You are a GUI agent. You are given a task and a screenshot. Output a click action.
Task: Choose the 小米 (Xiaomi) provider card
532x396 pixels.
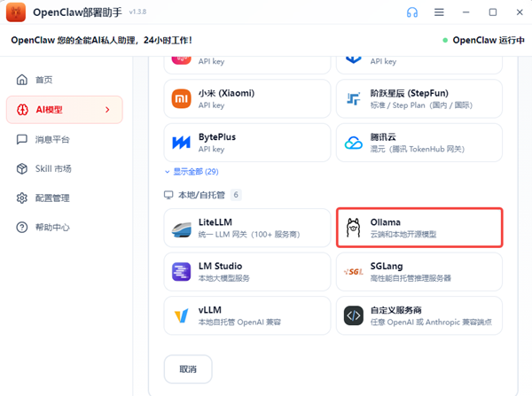click(247, 98)
